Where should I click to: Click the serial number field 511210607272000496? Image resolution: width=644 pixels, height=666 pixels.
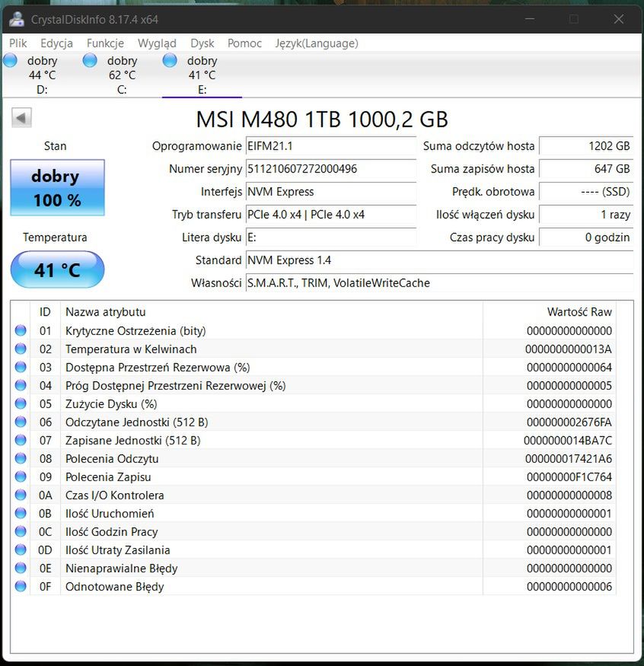[330, 169]
